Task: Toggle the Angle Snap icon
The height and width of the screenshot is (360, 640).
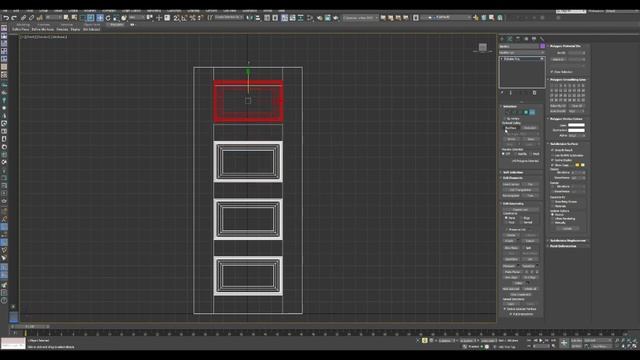Action: click(184, 18)
